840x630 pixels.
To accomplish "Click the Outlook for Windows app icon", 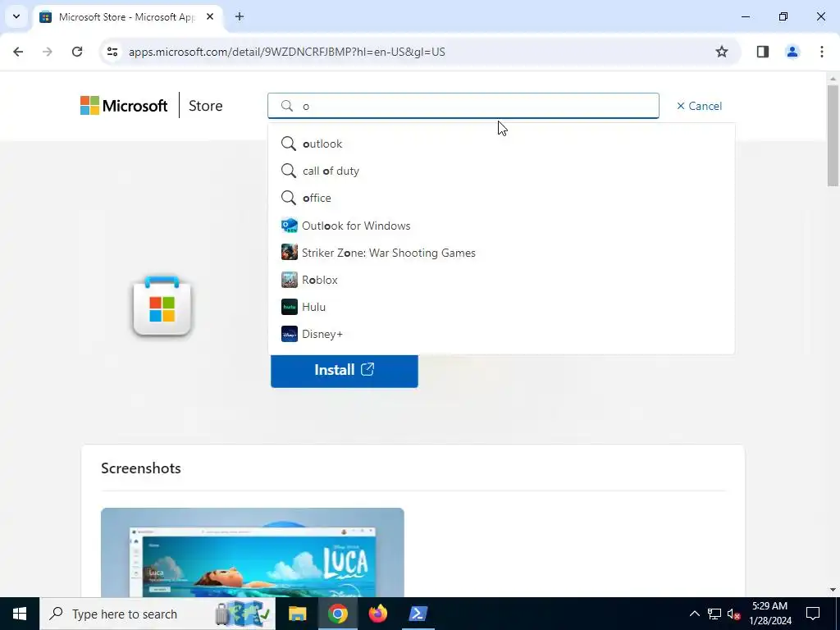I will point(290,226).
